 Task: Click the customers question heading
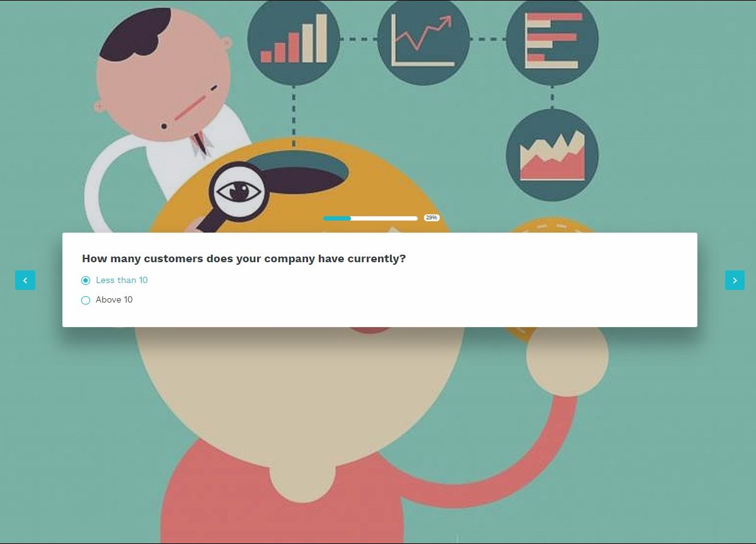pyautogui.click(x=244, y=258)
